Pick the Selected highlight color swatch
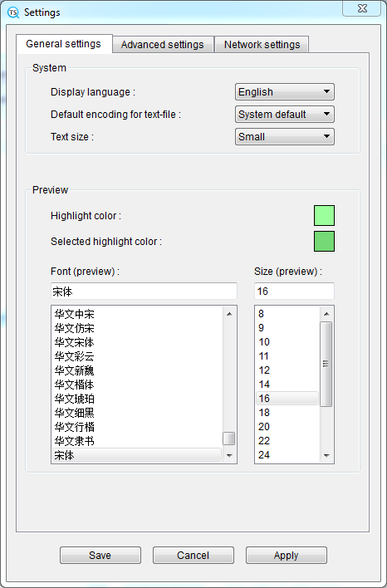387x588 pixels. tap(324, 241)
